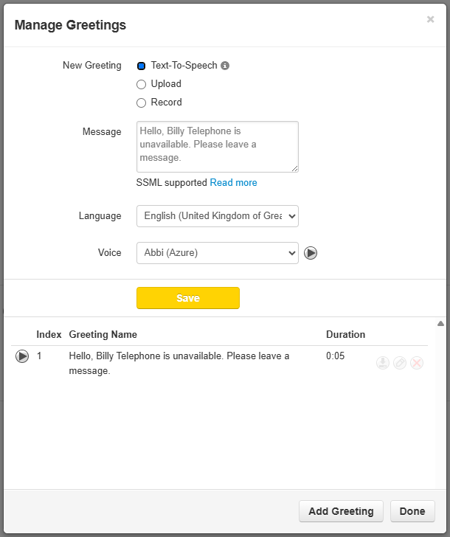
Task: Click the Done button
Action: (x=412, y=511)
